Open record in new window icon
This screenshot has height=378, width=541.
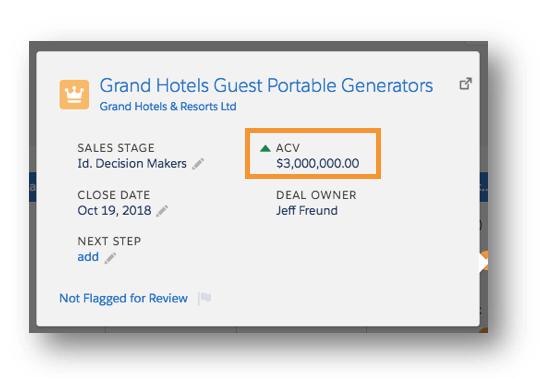point(465,83)
